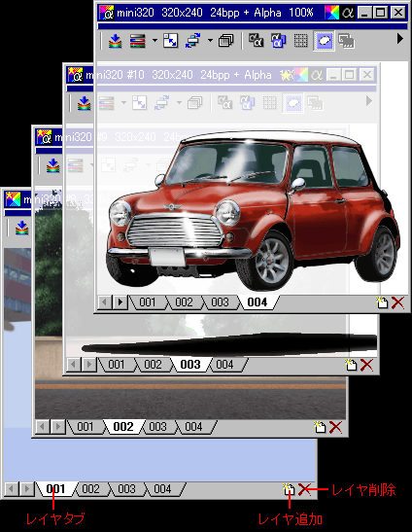Screen dimensions: 412x532
Task: Click the star icon in mini320 #10 title bar
Action: tap(287, 75)
